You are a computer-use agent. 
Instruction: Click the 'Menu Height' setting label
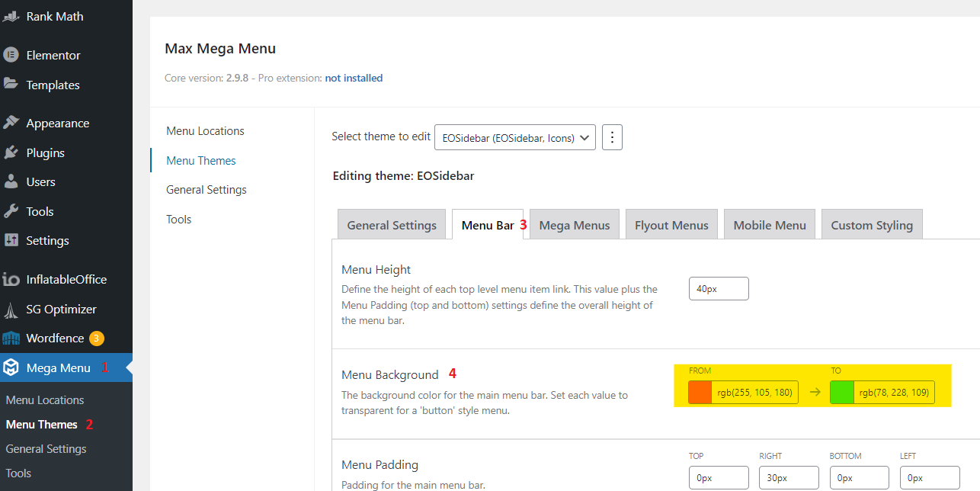coord(376,269)
